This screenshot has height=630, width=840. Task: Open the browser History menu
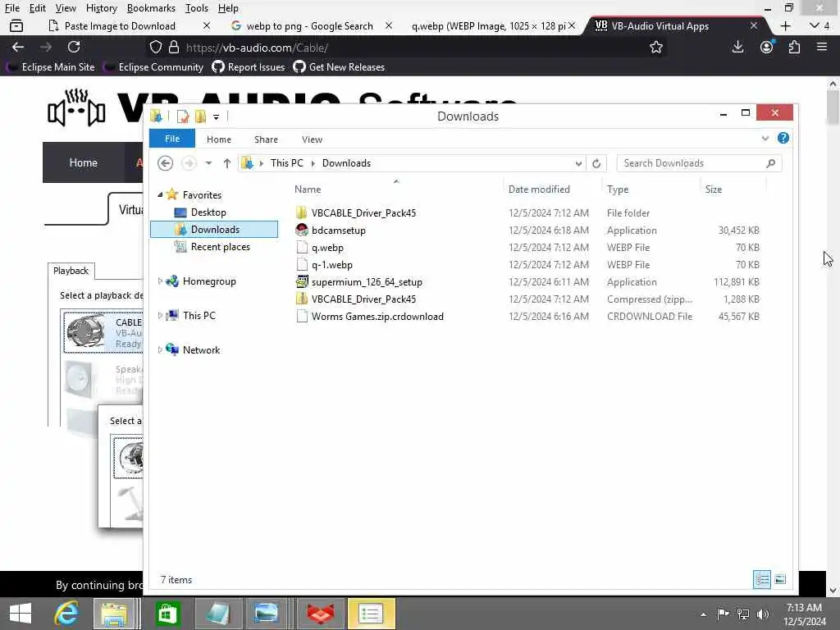(101, 8)
